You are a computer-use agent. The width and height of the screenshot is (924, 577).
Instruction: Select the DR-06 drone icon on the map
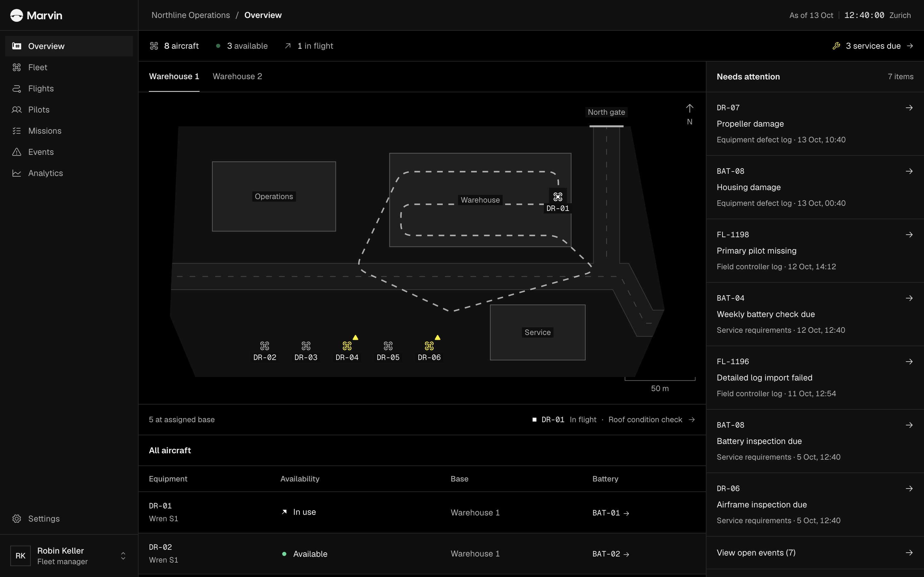pyautogui.click(x=429, y=346)
